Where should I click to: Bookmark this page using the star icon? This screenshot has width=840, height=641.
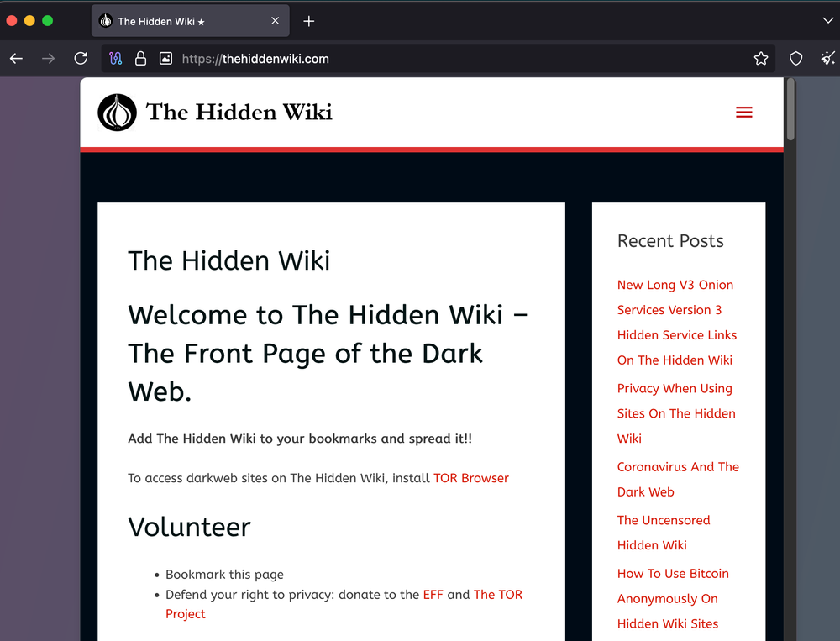761,58
